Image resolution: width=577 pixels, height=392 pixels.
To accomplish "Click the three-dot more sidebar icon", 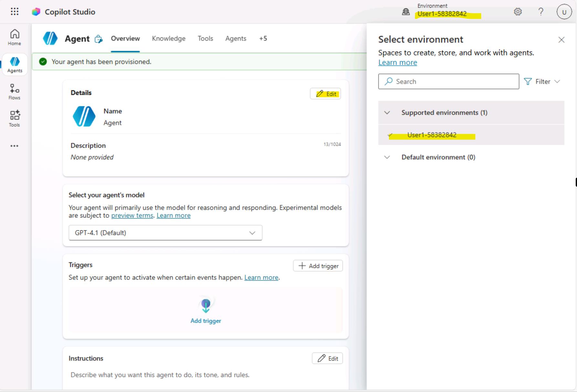I will [x=15, y=146].
